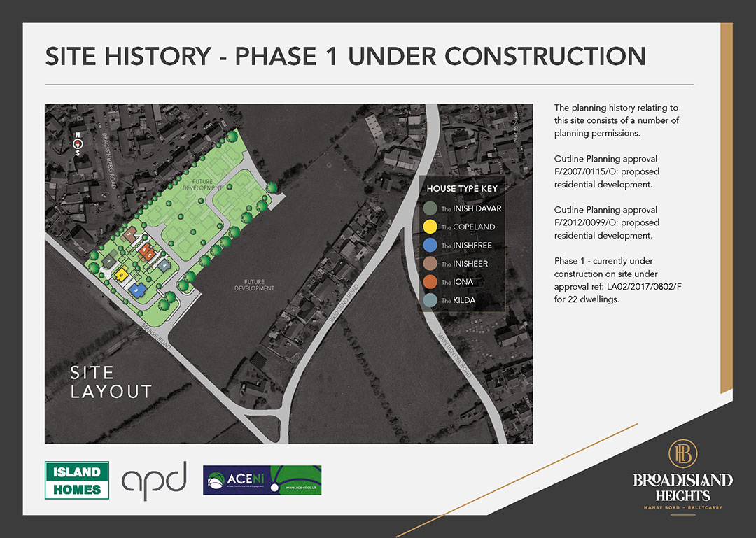Click the north-south compass icon on map
Screen dimensions: 756x538
coord(78,143)
